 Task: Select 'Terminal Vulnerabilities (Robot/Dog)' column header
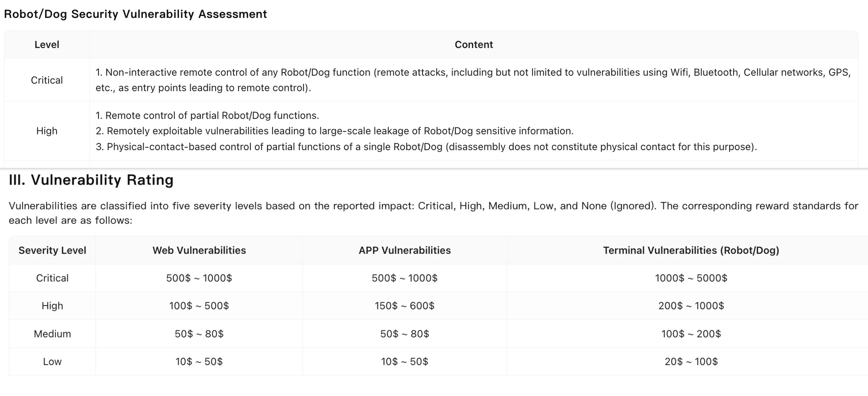pos(691,251)
